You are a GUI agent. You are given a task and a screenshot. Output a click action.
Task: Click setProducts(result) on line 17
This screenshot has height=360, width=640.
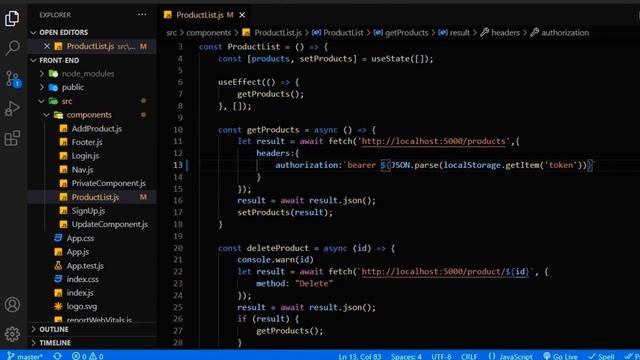[x=284, y=212]
